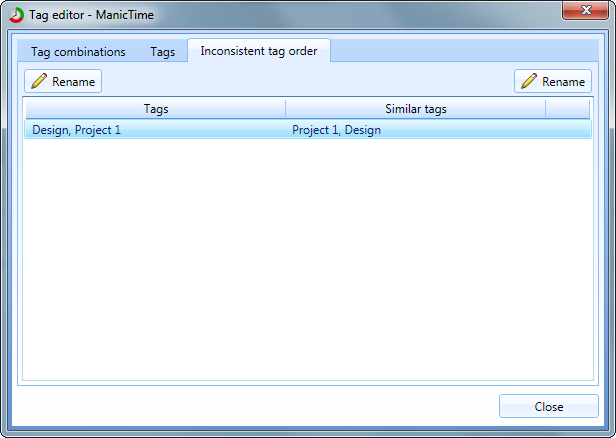Viewport: 616px width, 438px height.
Task: Sort by the Similar tags column header
Action: [416, 109]
